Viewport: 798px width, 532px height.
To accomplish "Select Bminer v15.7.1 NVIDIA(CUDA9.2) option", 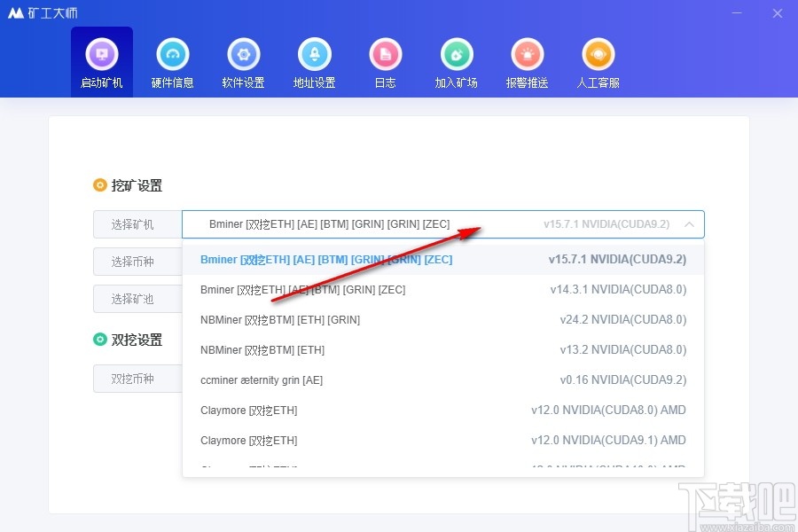I will [442, 260].
